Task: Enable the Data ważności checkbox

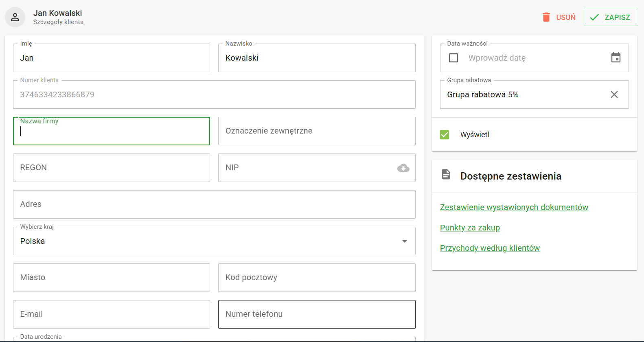Action: 453,58
